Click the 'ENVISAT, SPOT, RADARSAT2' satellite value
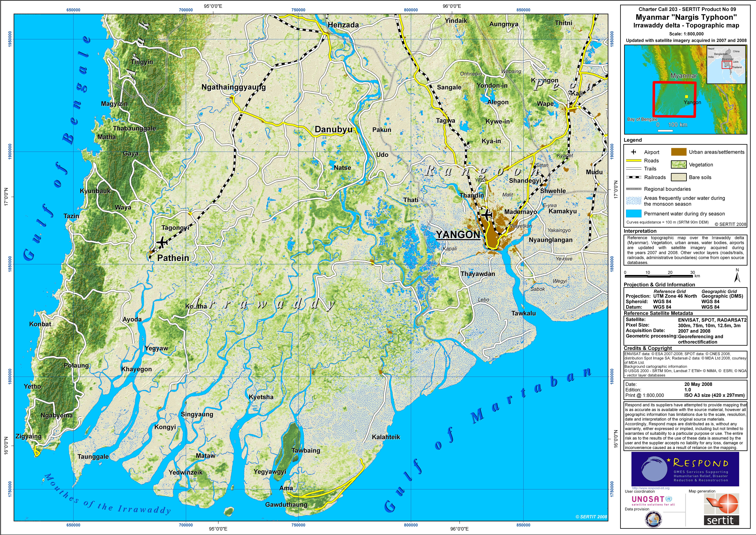The width and height of the screenshot is (756, 535). coord(712,320)
